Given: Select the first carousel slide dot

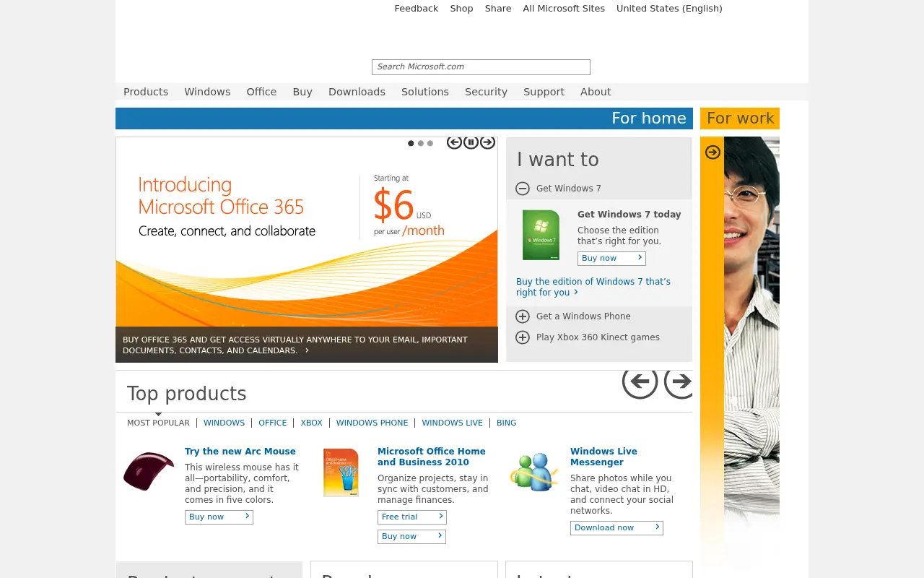Looking at the screenshot, I should pyautogui.click(x=411, y=143).
